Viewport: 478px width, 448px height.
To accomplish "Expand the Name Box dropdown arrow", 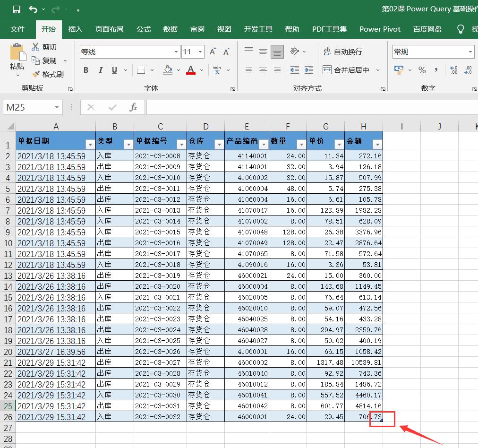I will pyautogui.click(x=57, y=107).
